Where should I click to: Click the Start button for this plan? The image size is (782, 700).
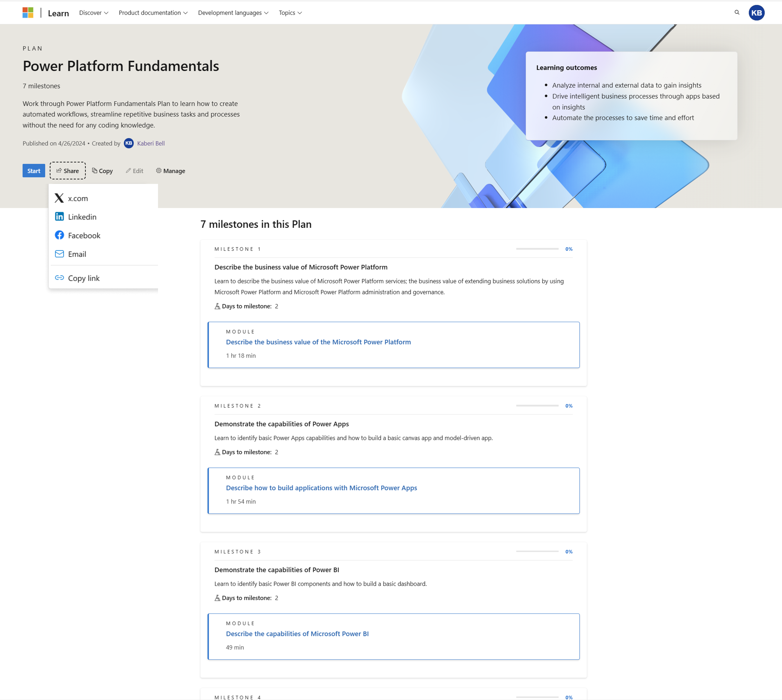[34, 170]
